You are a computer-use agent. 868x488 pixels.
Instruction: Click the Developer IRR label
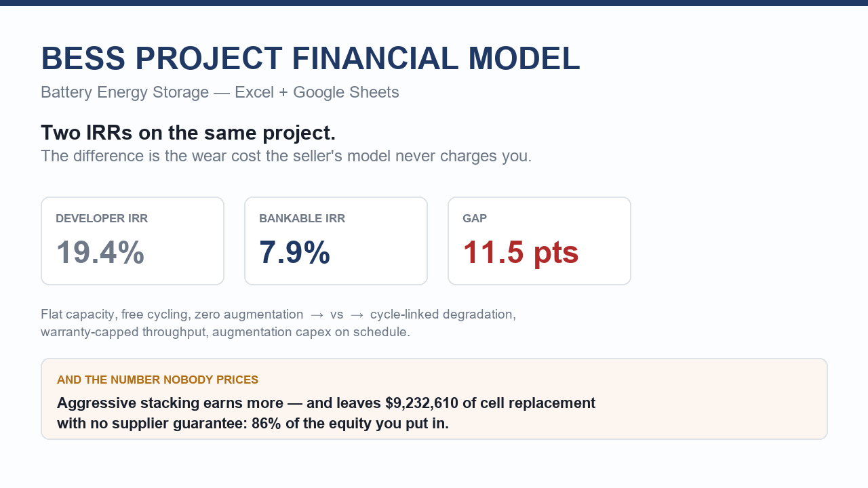point(102,218)
